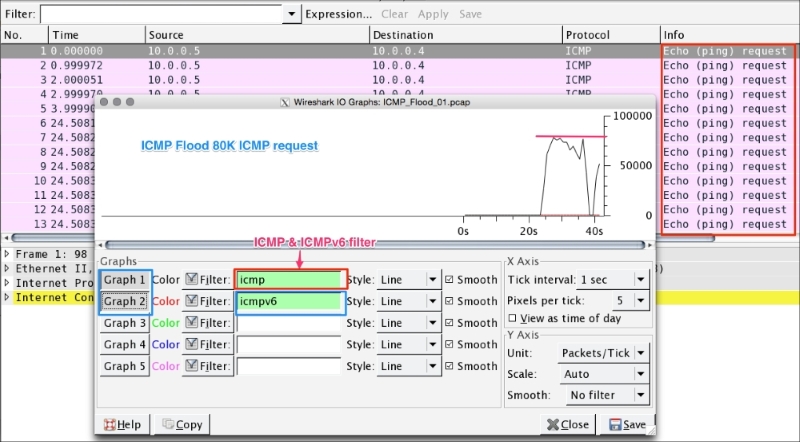Screen dimensions: 800x442
Task: Sort by Time column header
Action: pyautogui.click(x=96, y=35)
